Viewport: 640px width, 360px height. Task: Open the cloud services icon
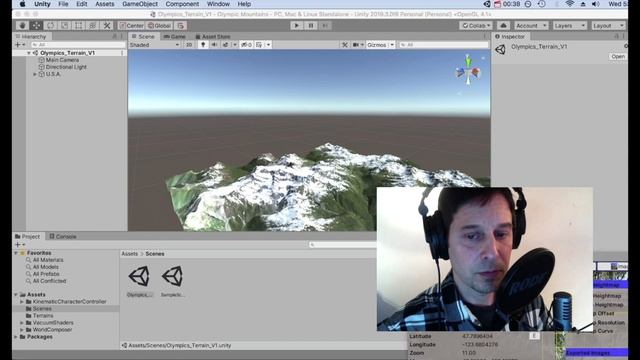503,26
